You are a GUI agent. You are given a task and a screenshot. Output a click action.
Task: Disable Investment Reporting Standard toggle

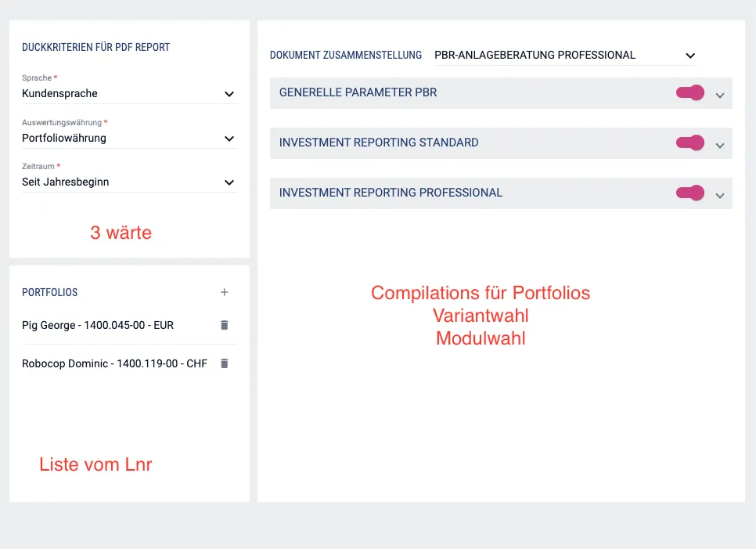(x=690, y=143)
